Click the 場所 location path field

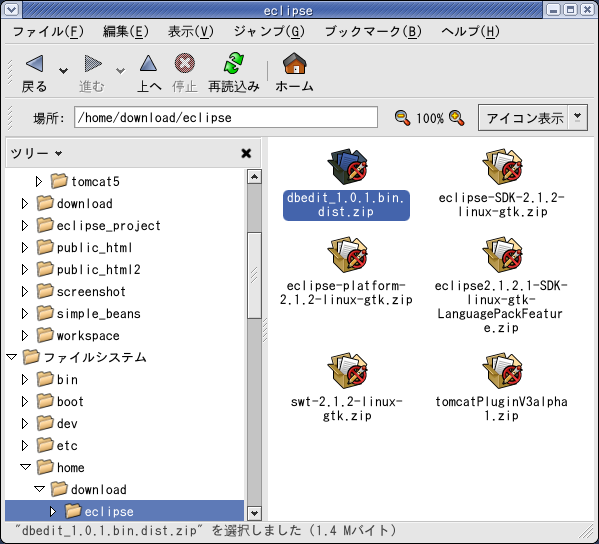[226, 117]
